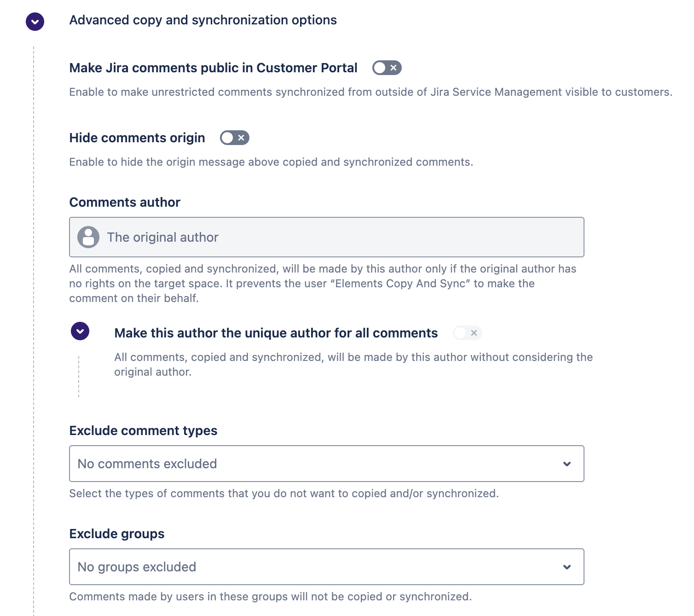Open the Exclude comment types dropdown
The width and height of the screenshot is (694, 616).
(x=327, y=464)
